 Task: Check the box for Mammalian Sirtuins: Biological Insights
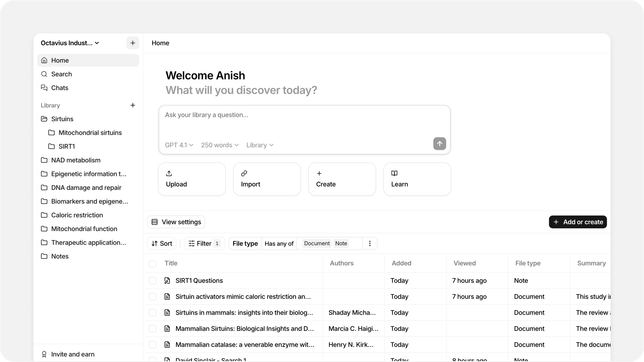click(153, 329)
